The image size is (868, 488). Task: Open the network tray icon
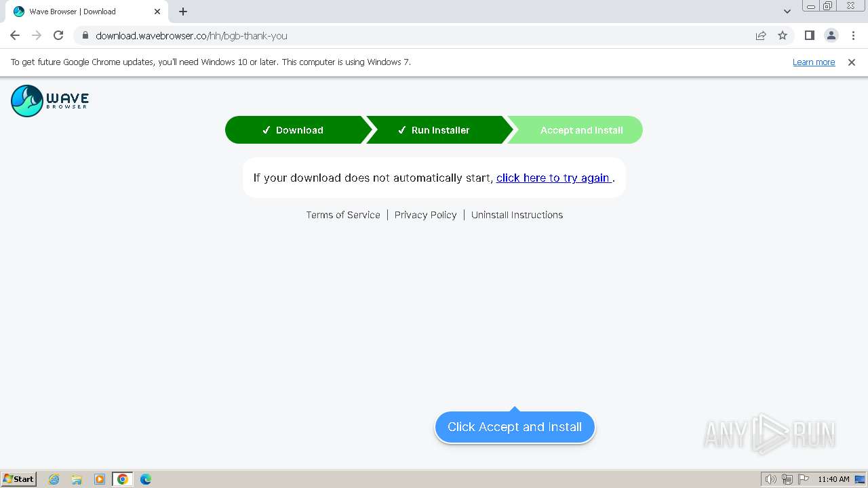787,479
